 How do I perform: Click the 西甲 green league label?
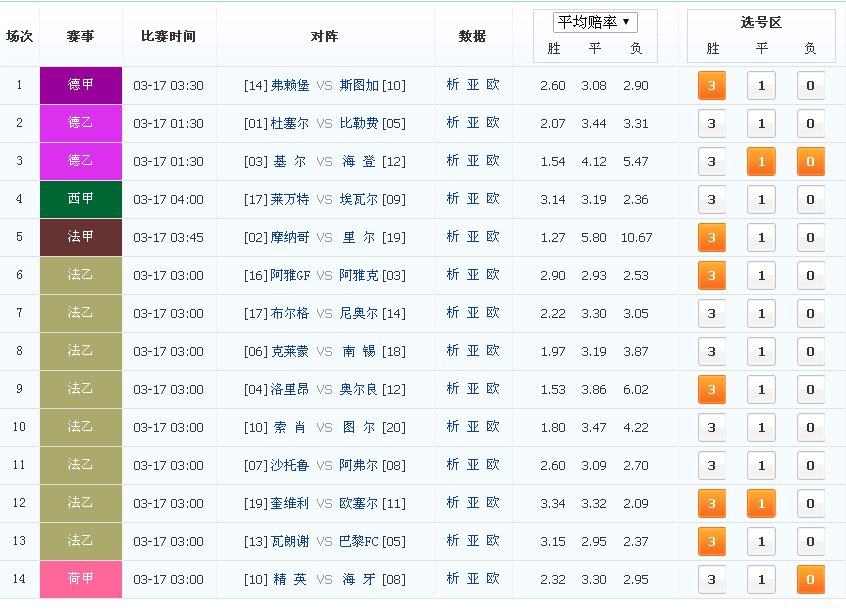point(81,199)
